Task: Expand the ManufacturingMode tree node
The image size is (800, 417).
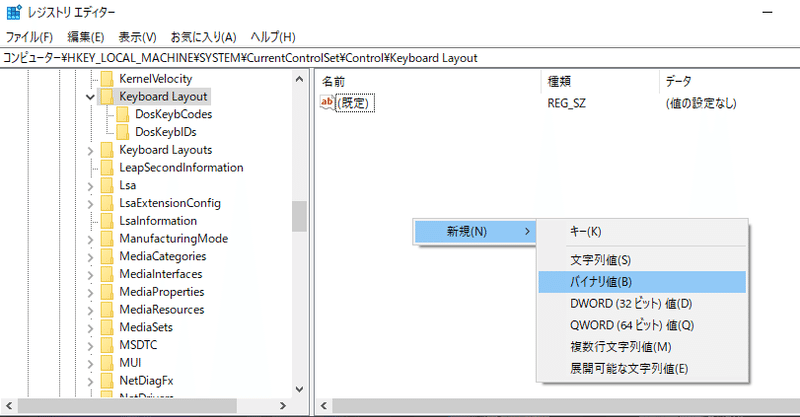Action: click(90, 239)
